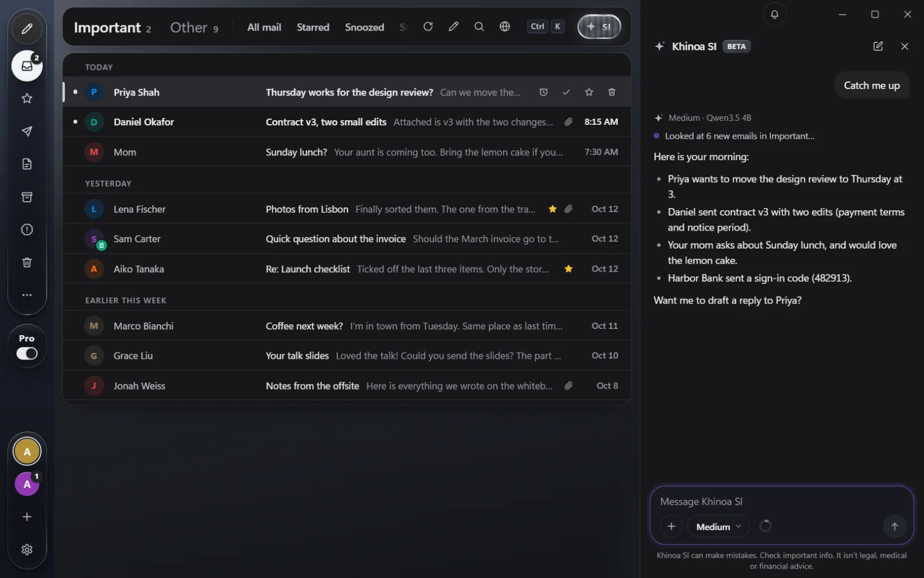Expand the Medium model dropdown

(718, 527)
